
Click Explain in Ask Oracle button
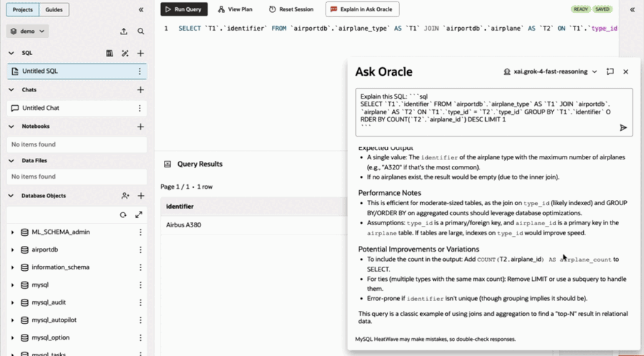(362, 9)
